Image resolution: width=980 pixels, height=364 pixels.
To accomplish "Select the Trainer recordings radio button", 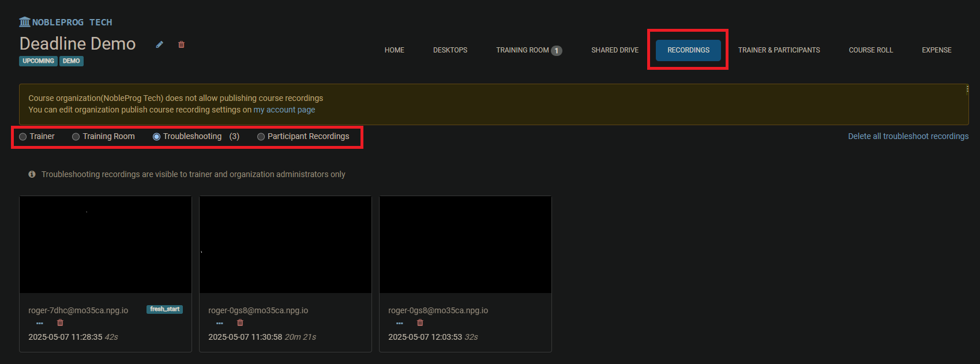I will (x=23, y=137).
